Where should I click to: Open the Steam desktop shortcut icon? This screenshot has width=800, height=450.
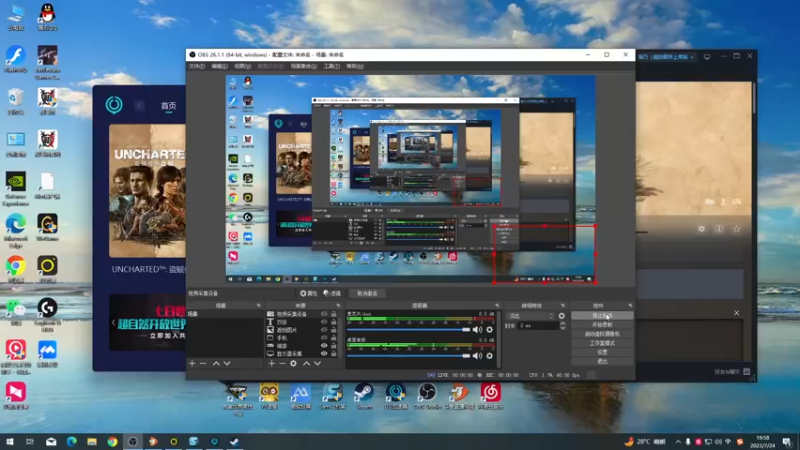[x=364, y=396]
